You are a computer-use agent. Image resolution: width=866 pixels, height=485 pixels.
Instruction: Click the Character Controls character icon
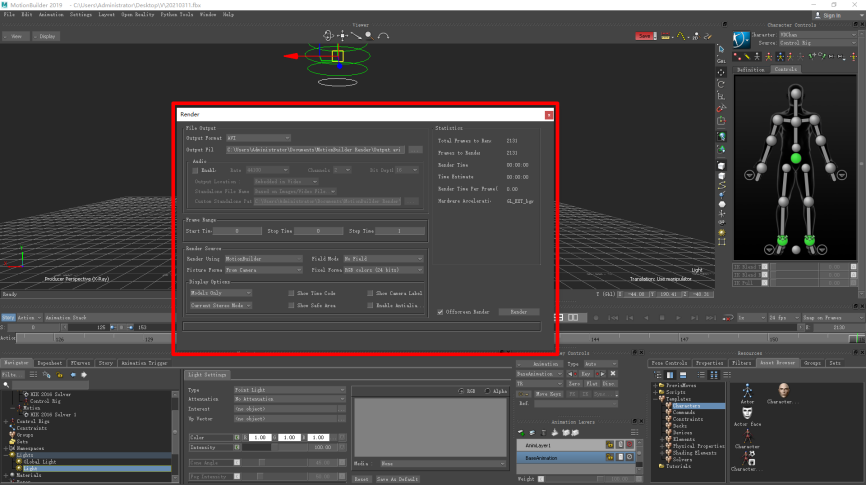point(740,41)
